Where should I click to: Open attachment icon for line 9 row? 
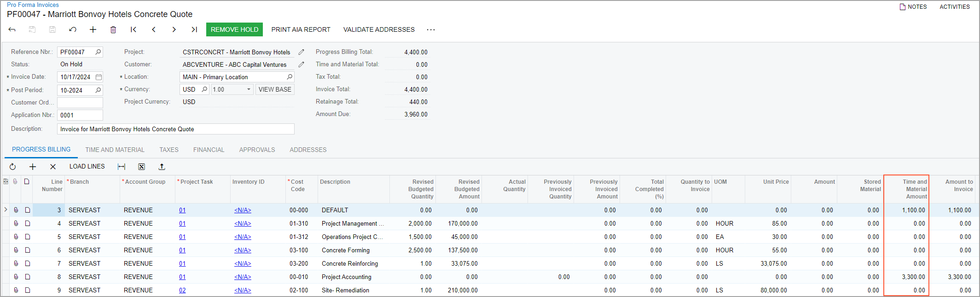pyautogui.click(x=16, y=290)
